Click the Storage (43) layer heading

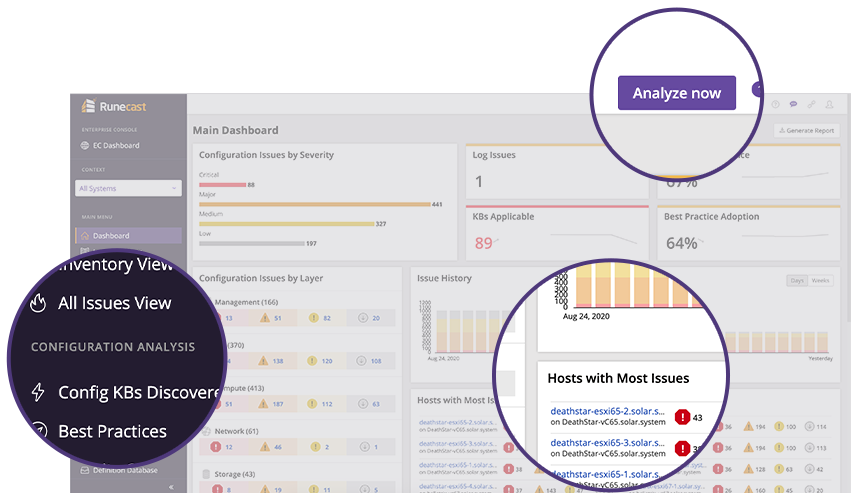(234, 474)
